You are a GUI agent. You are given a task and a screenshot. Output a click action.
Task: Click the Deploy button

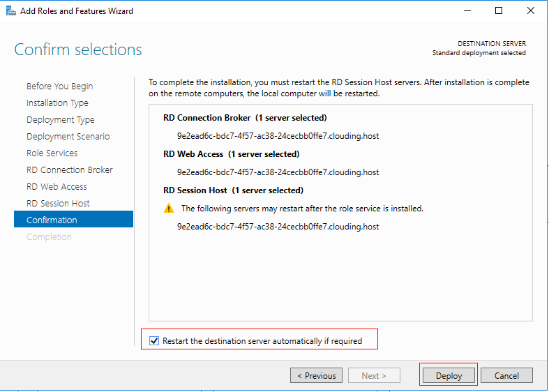coord(449,375)
